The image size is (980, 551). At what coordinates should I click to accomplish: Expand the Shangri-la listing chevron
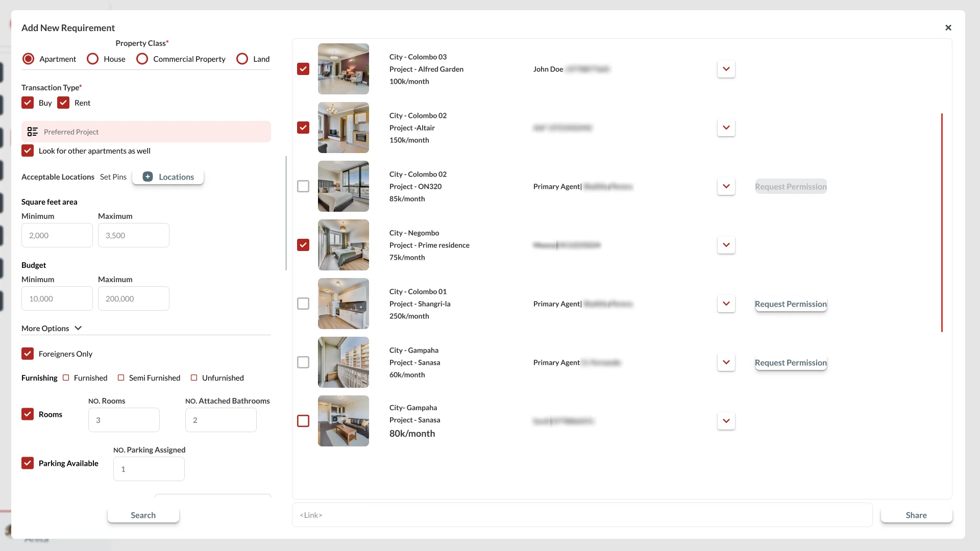(x=726, y=304)
